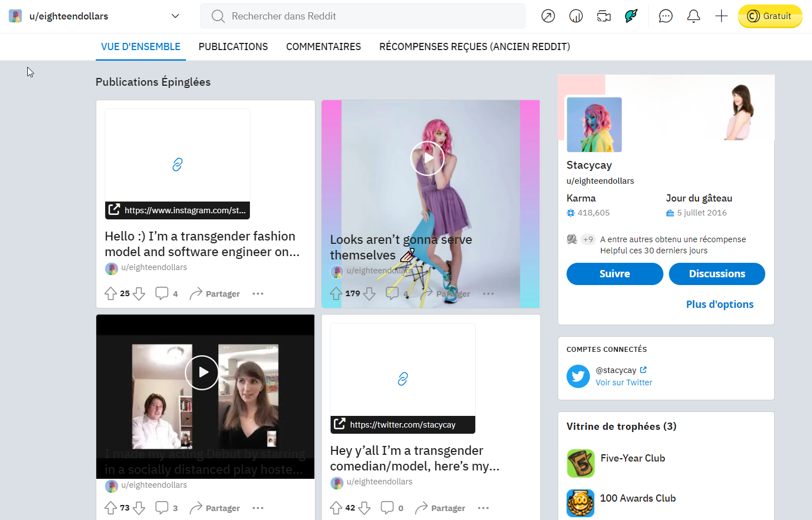This screenshot has height=520, width=812.
Task: Click u/eighteendollars author under fashion model post
Action: [154, 267]
